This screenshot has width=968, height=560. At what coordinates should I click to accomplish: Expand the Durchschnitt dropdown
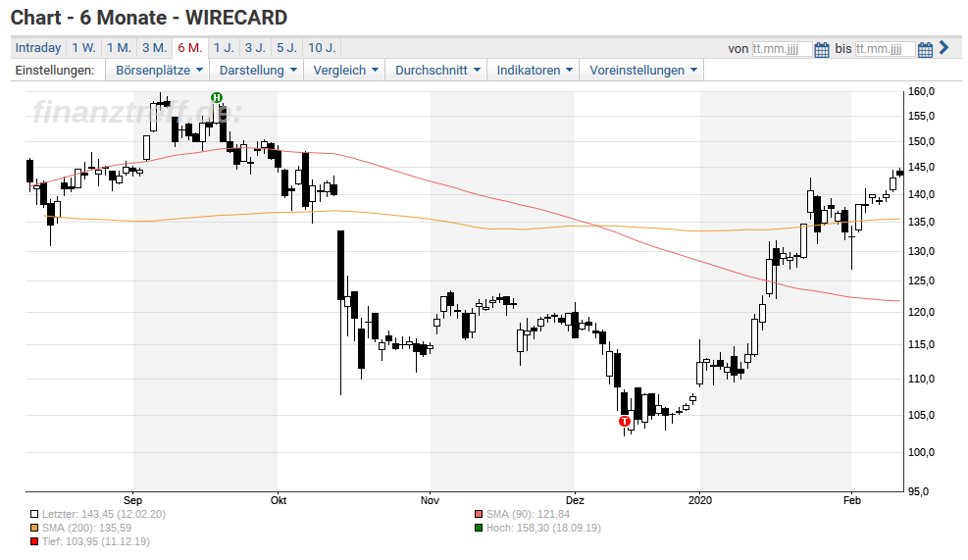point(435,71)
